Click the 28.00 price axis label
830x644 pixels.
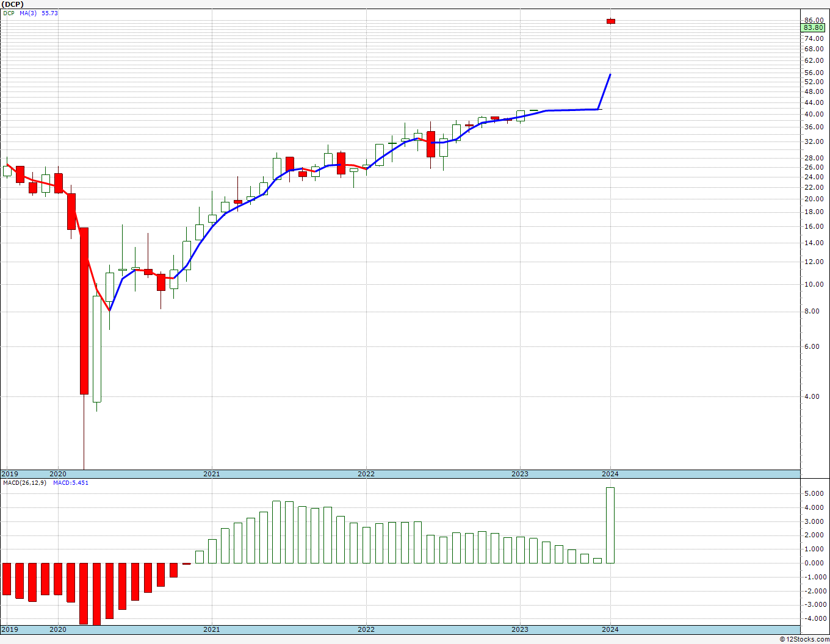point(814,157)
